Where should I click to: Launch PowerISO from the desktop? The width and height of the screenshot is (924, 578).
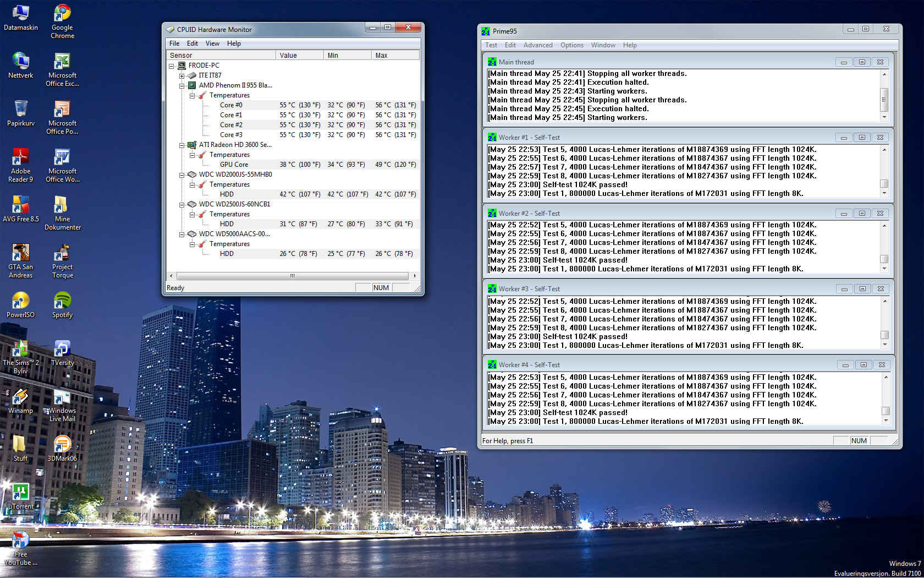pyautogui.click(x=21, y=305)
